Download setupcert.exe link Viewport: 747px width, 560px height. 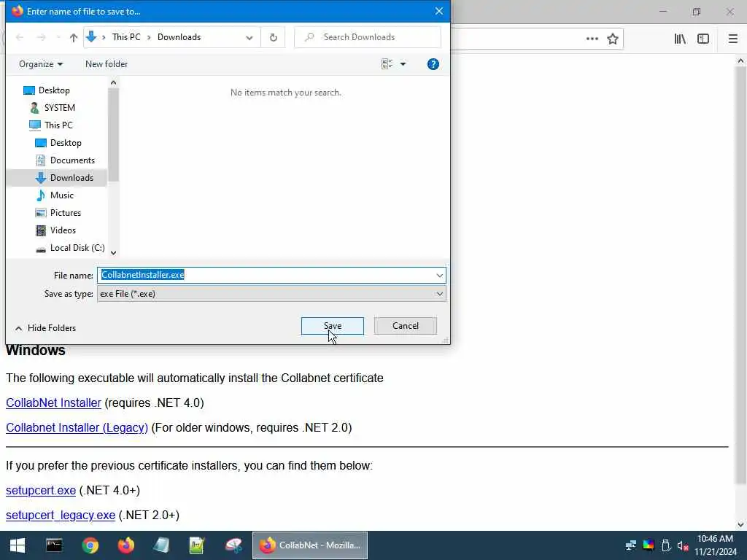(x=41, y=491)
